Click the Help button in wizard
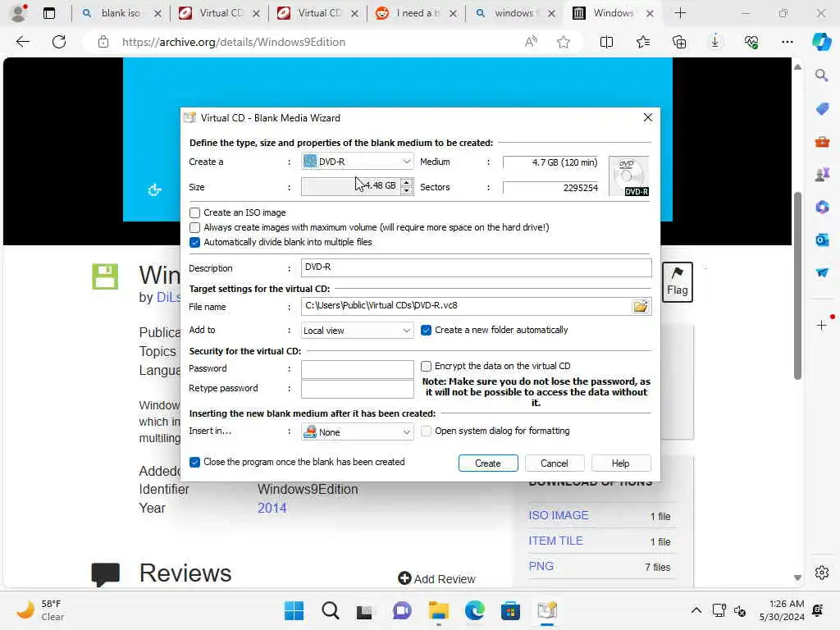Screen dimensions: 840x630 (x=620, y=463)
